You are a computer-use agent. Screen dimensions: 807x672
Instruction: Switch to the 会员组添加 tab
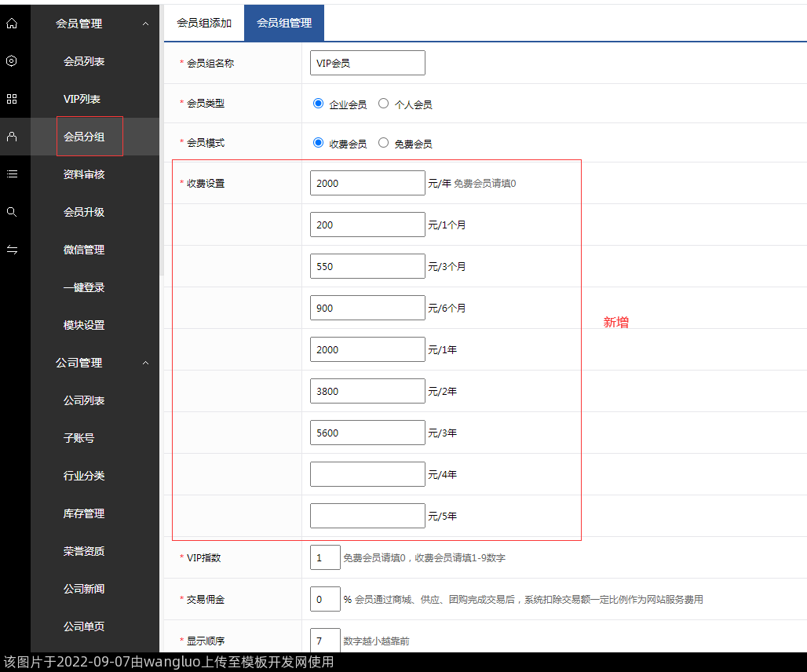(204, 24)
